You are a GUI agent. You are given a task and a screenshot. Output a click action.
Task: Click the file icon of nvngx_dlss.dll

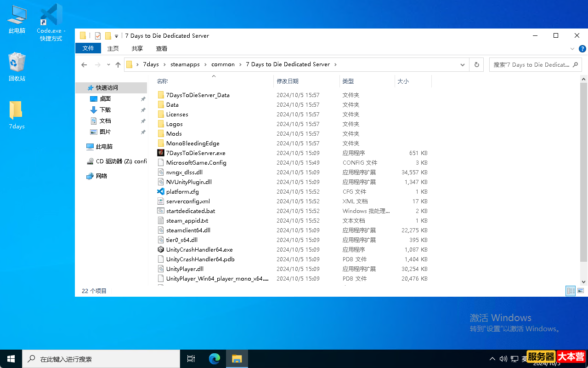point(161,172)
